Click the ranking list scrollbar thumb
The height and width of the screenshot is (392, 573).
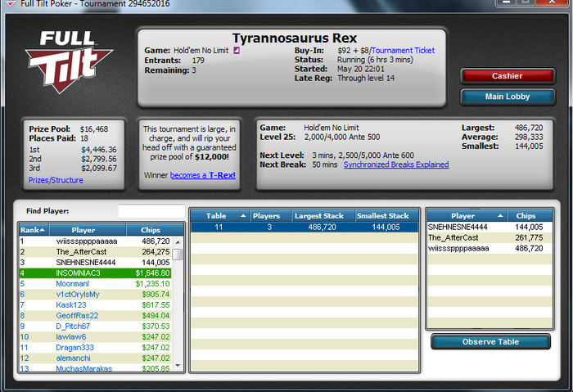coord(178,255)
